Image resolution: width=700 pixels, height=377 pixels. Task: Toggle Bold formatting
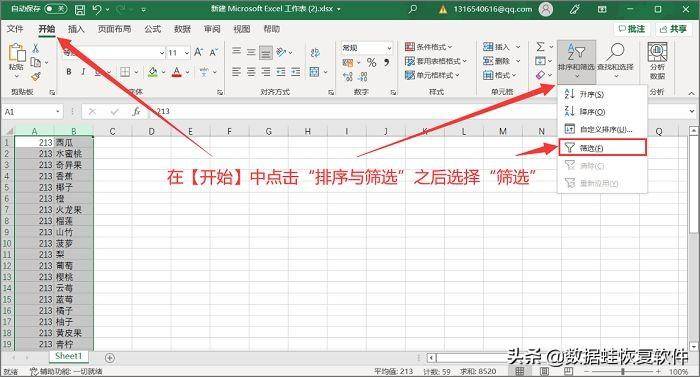pos(69,71)
